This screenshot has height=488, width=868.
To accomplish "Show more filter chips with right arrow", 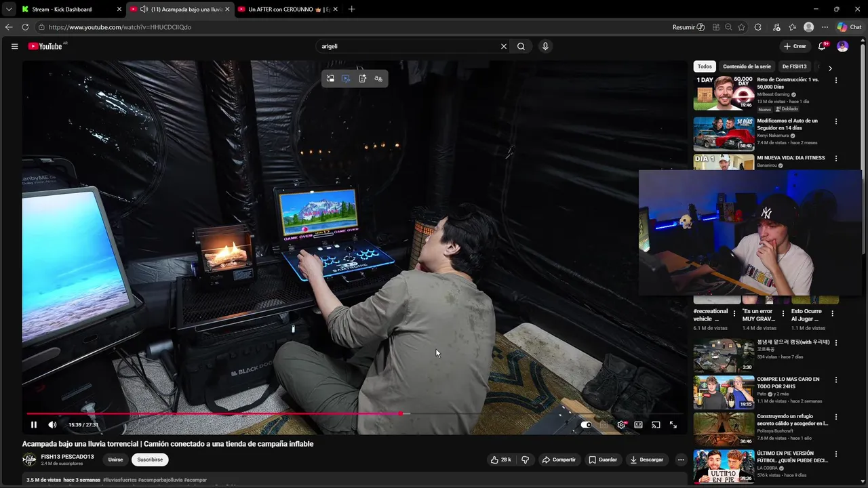I will pyautogui.click(x=830, y=68).
